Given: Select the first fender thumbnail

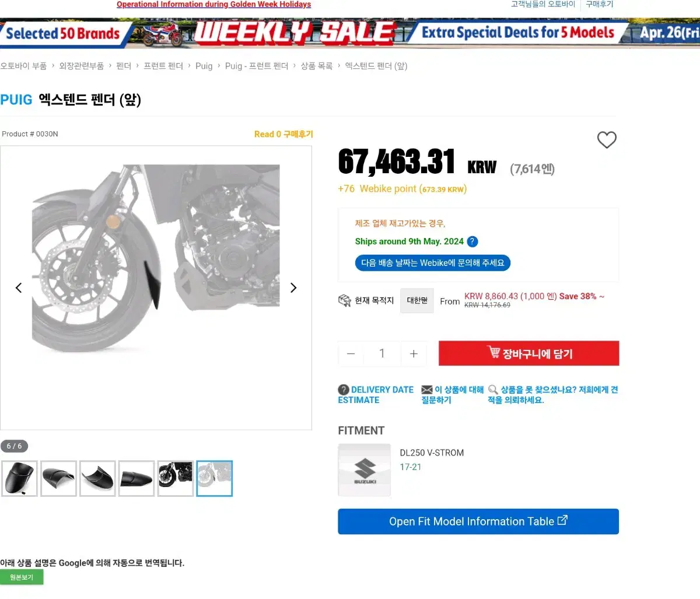Looking at the screenshot, I should coord(19,478).
